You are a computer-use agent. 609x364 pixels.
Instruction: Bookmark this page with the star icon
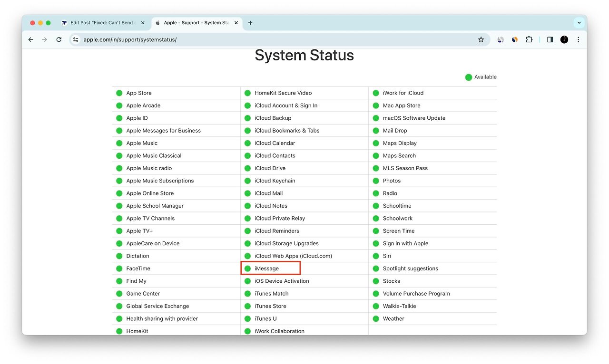481,40
